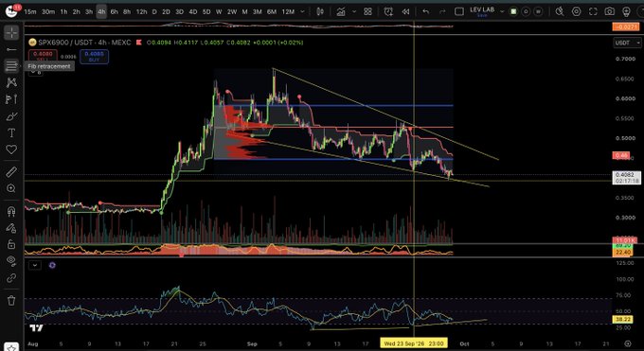Open the forecasting and measurement tools
The height and width of the screenshot is (351, 644).
[11, 99]
